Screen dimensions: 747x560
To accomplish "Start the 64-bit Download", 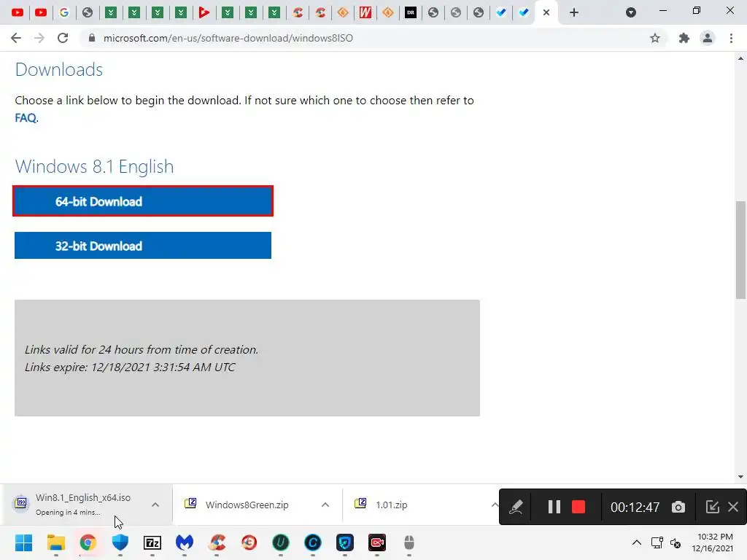I will 143,201.
